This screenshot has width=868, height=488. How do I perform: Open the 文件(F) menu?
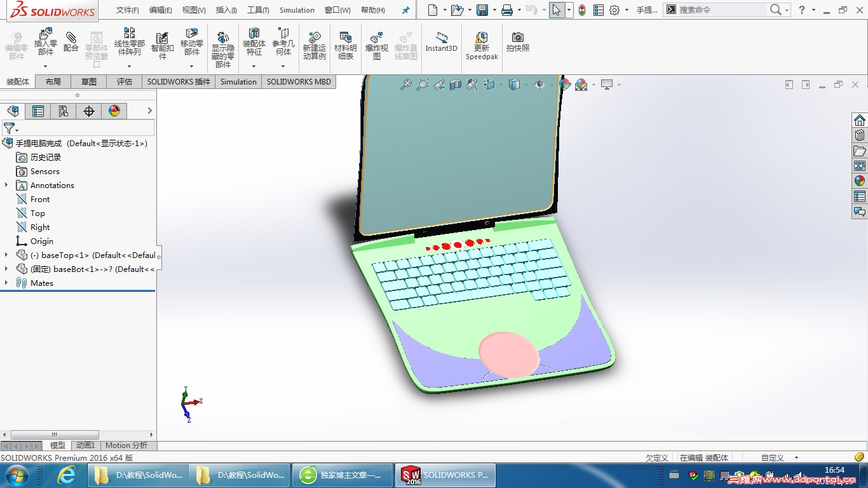(x=128, y=10)
